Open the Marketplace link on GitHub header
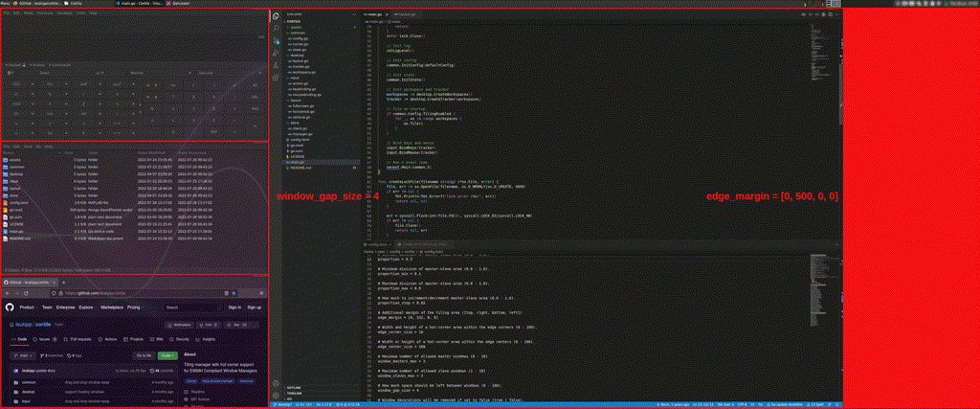The image size is (980, 409). (112, 307)
